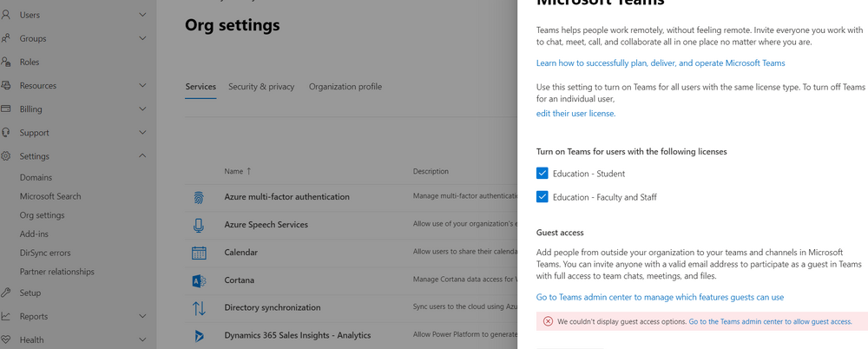Click the Description column header
This screenshot has width=868, height=349.
(431, 171)
